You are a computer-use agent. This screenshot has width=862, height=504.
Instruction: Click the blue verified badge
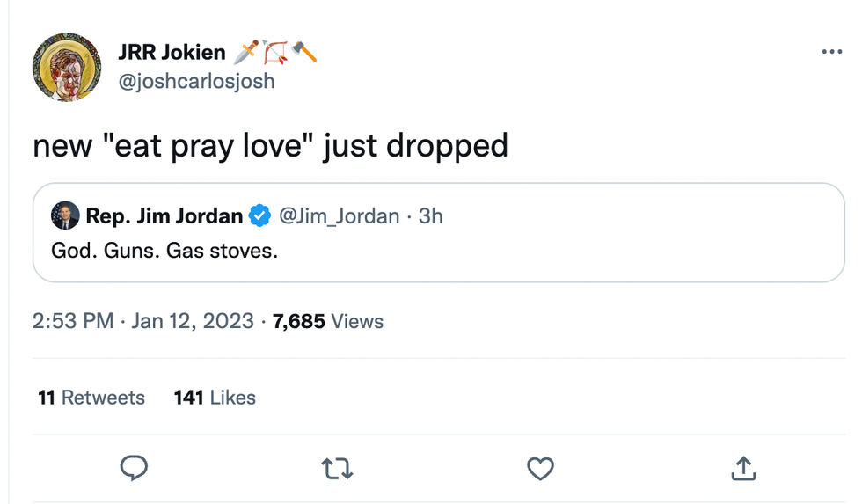pos(259,215)
